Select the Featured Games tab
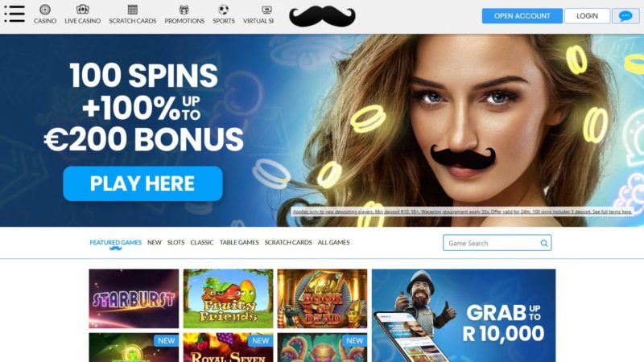Image resolution: width=644 pixels, height=362 pixels. click(115, 243)
